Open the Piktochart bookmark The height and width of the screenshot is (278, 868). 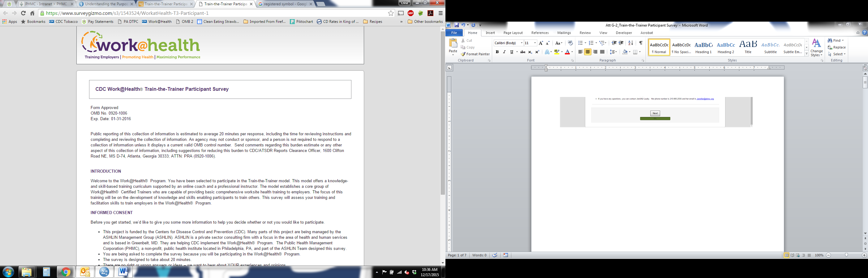(x=301, y=22)
